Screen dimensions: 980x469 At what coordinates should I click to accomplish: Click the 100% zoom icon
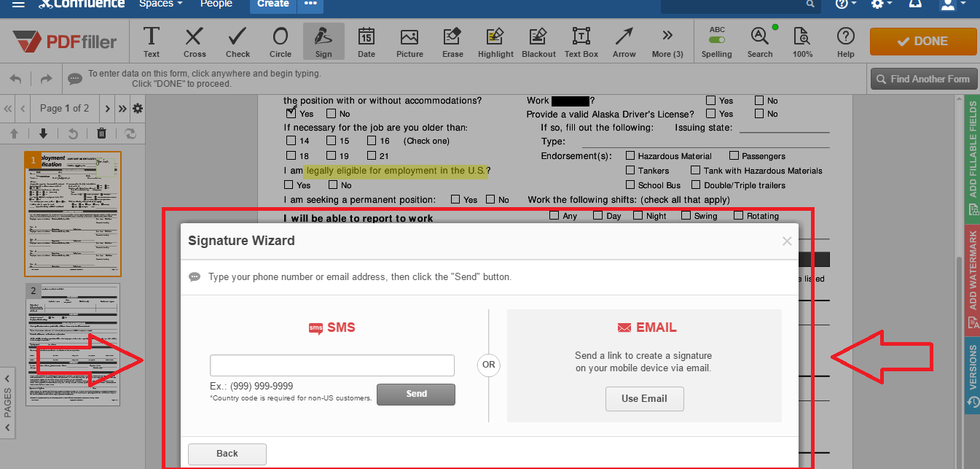tap(802, 42)
